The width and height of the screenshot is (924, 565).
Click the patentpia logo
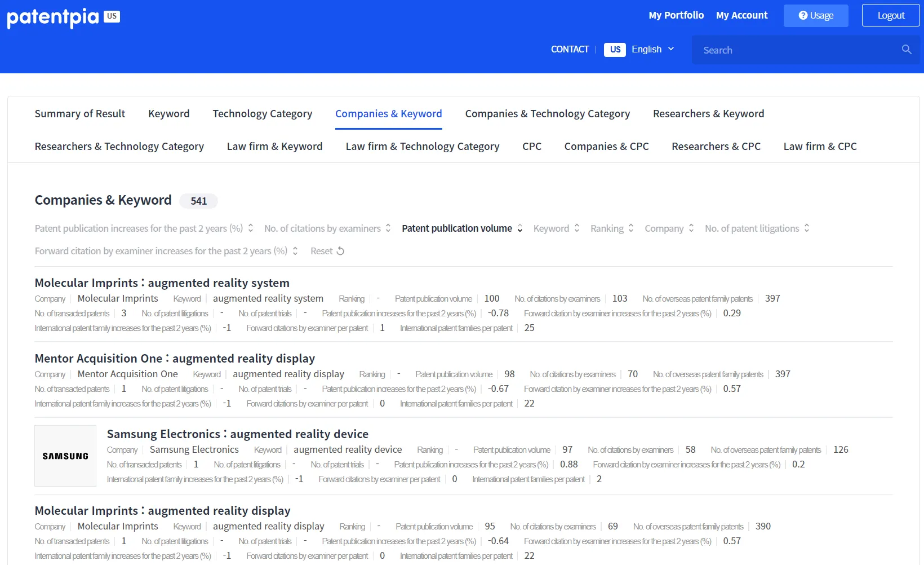[x=52, y=17]
